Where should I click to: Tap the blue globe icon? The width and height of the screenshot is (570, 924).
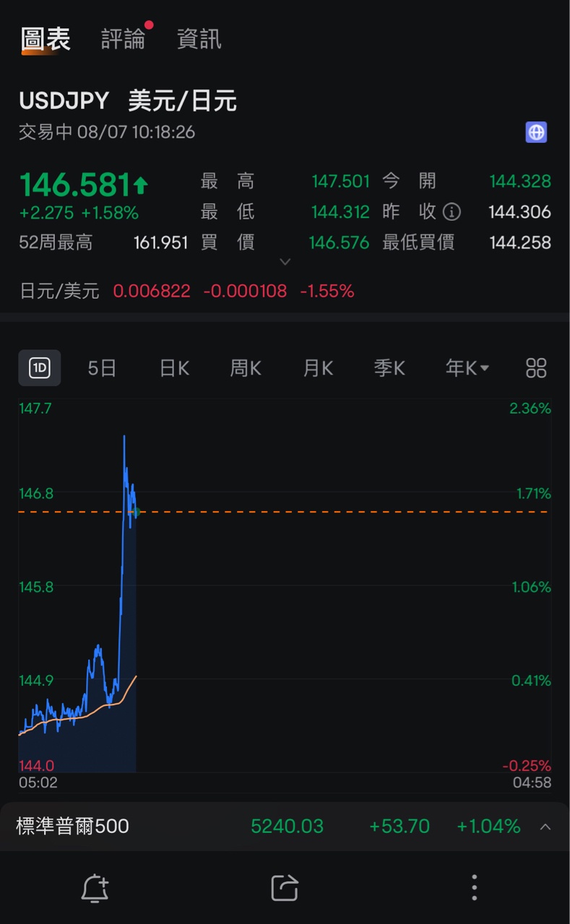pos(535,132)
